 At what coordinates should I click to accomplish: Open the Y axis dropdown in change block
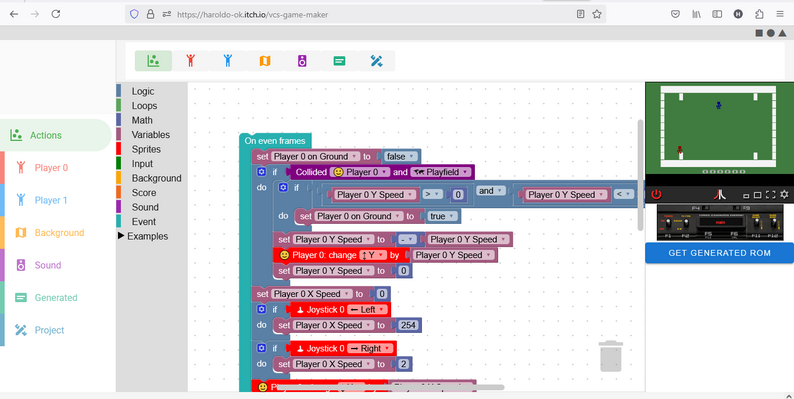click(373, 255)
